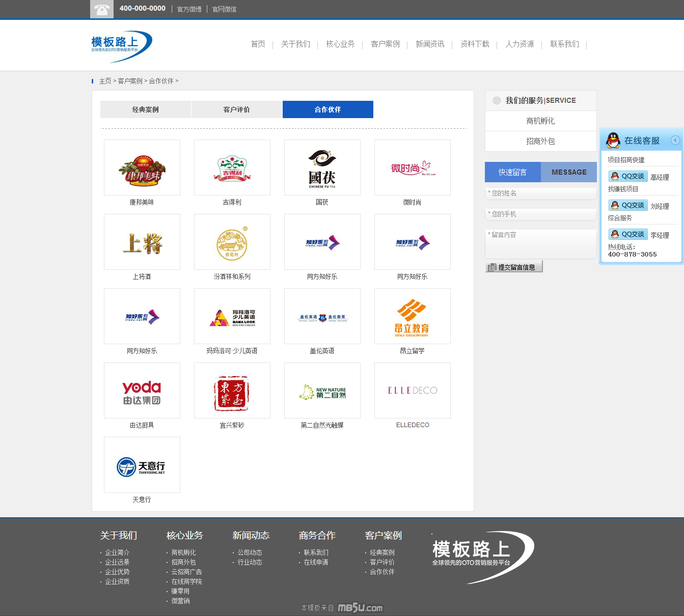684x616 pixels.
Task: Click the globe icon beside 我们的服务
Action: click(497, 101)
